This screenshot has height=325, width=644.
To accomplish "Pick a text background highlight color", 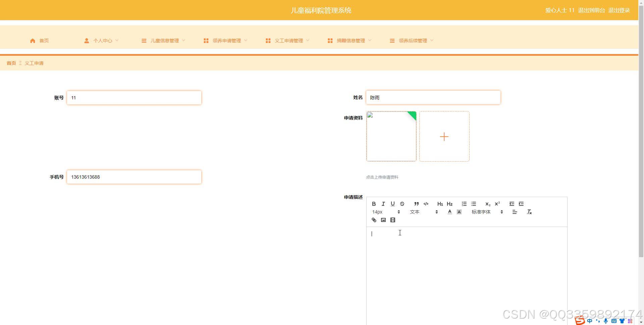I will pos(459,212).
